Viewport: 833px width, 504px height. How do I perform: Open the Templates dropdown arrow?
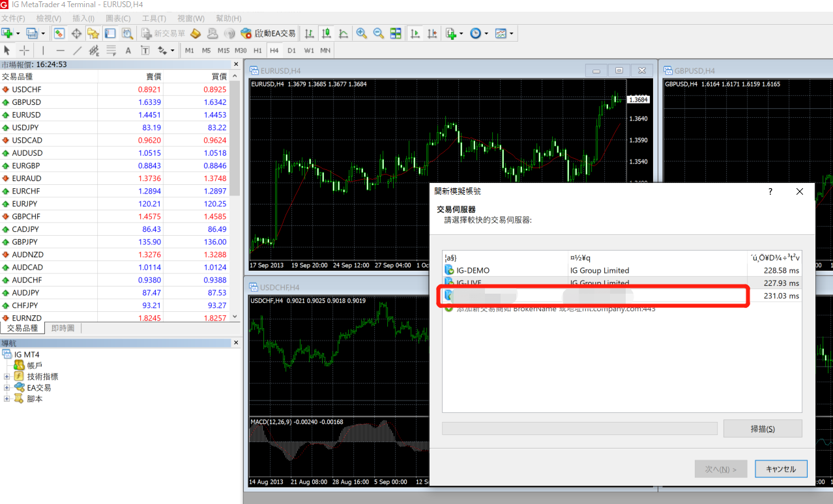(511, 33)
